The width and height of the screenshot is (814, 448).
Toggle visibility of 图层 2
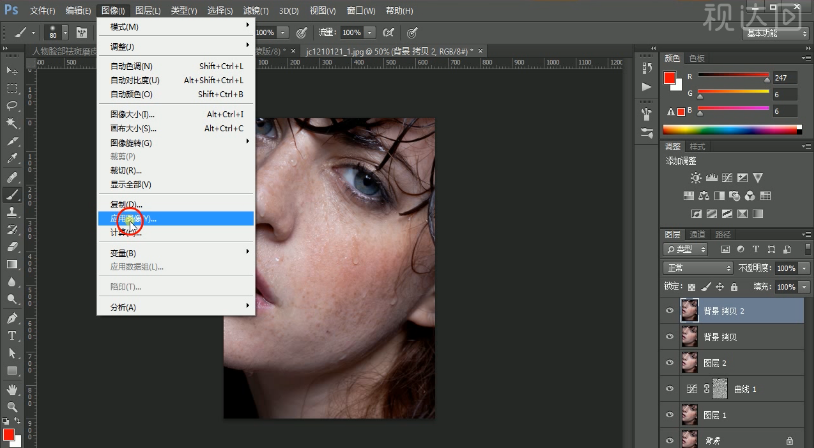pos(670,363)
